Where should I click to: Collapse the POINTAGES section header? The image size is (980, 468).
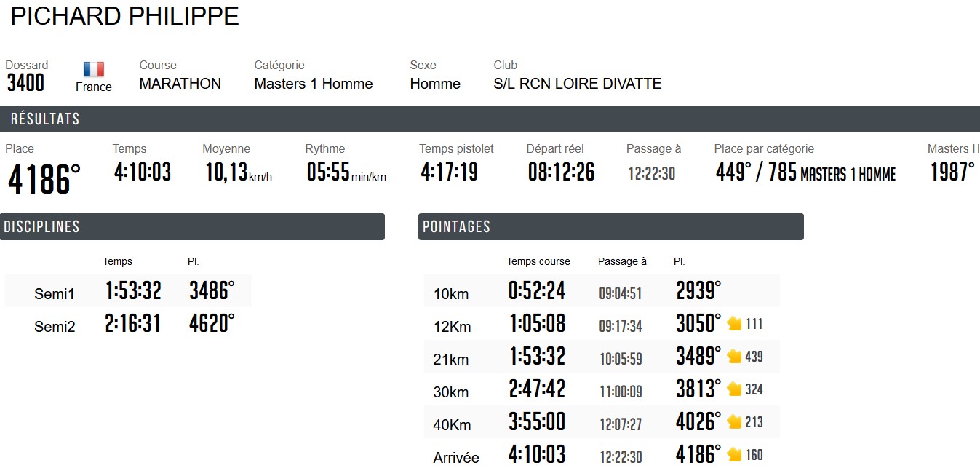tap(611, 227)
